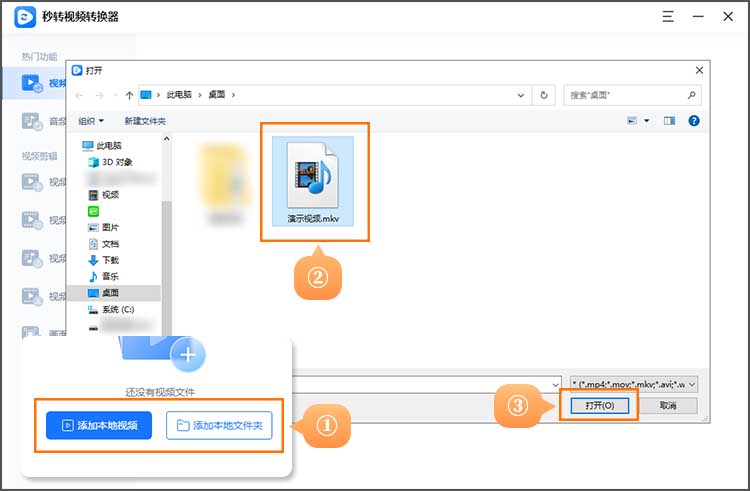Click the back navigation arrow

(x=79, y=95)
